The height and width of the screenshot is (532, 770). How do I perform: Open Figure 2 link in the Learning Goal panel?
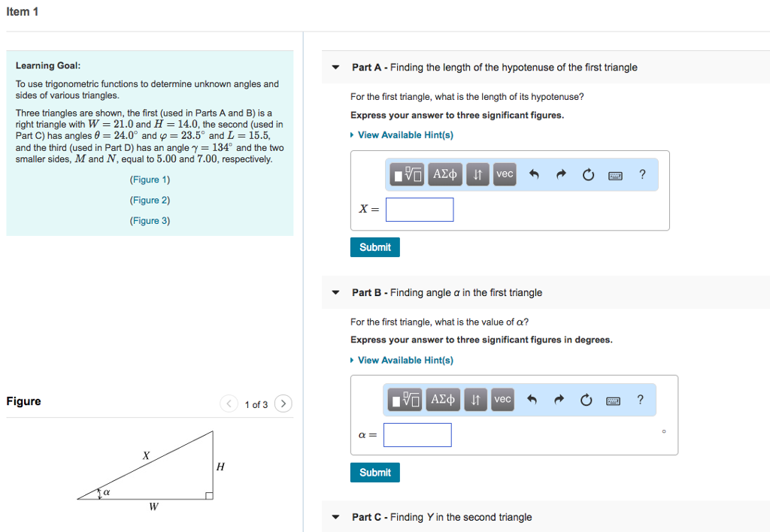[149, 200]
